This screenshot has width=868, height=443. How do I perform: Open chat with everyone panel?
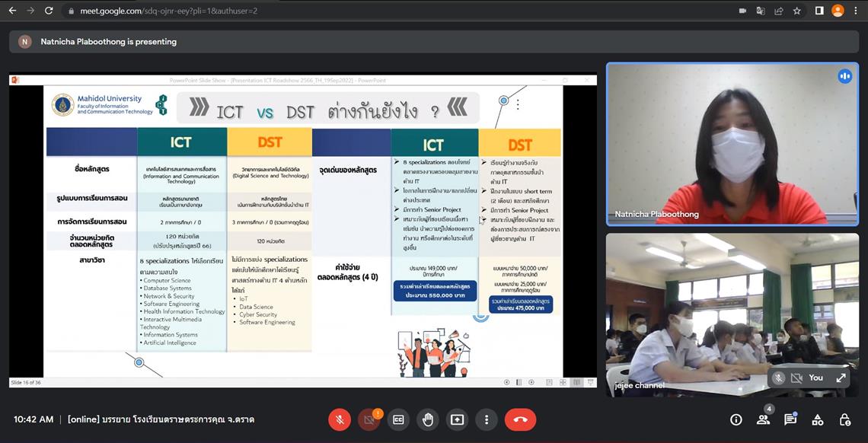(x=790, y=419)
